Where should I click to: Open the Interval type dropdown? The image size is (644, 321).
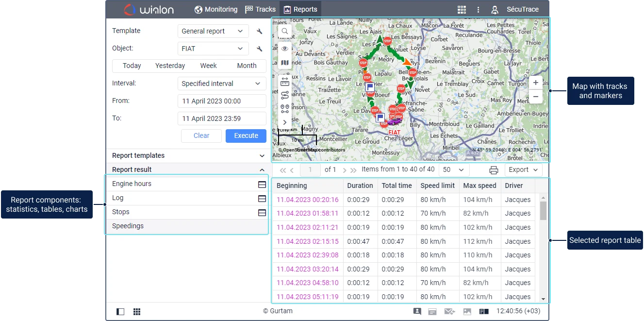(x=222, y=84)
